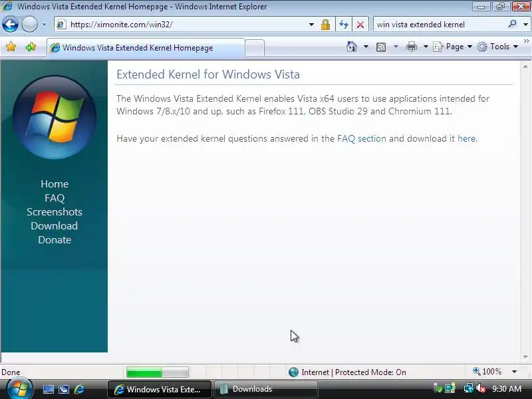Click the 'FAQ section' link in text
532x399 pixels.
click(362, 138)
